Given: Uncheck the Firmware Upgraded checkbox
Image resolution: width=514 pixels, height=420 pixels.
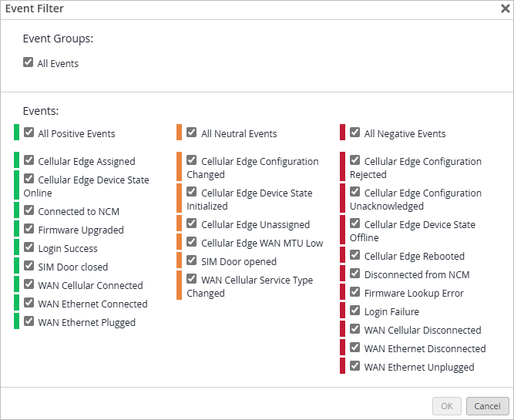Looking at the screenshot, I should (29, 229).
